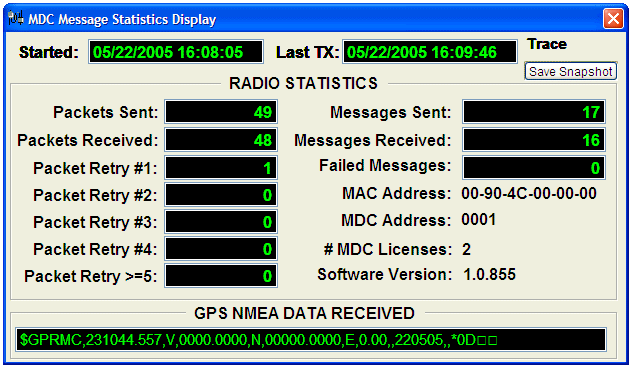The width and height of the screenshot is (631, 367).
Task: Click the Packet Retry #3 value box
Action: [x=221, y=222]
